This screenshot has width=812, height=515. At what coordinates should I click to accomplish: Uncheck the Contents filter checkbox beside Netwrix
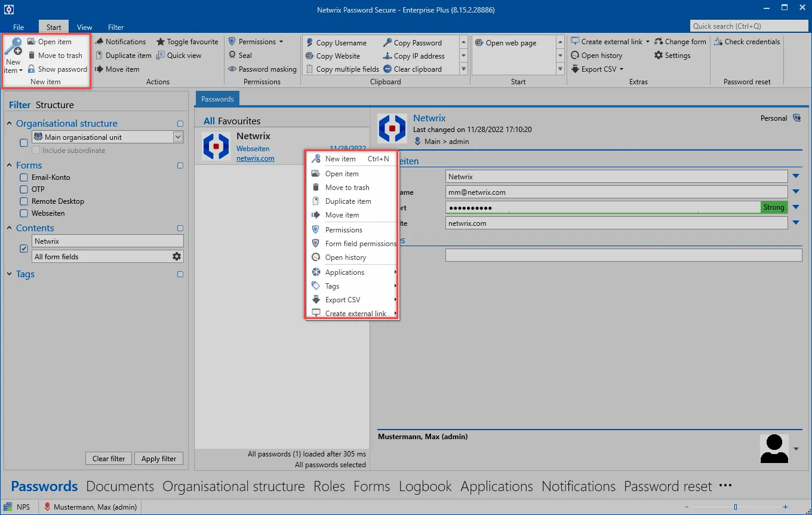[x=24, y=249]
